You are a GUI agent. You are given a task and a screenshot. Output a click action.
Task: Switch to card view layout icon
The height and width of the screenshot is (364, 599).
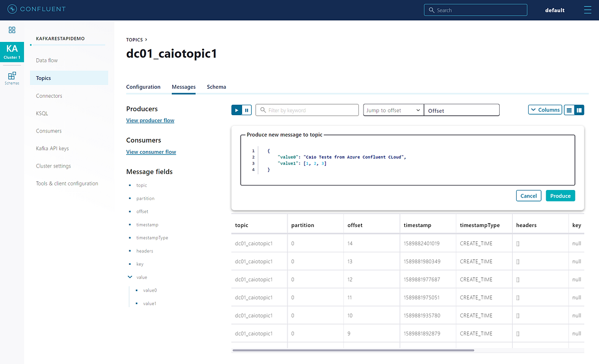(x=580, y=110)
